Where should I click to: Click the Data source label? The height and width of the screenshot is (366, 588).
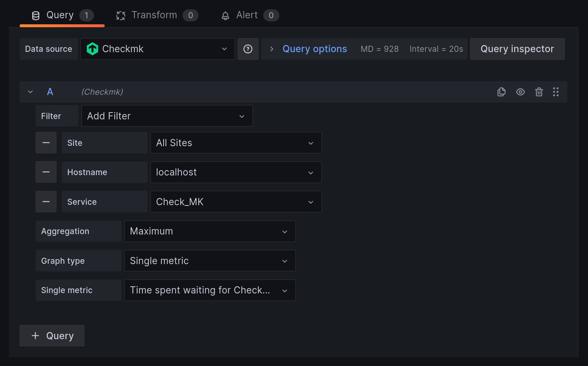click(49, 49)
